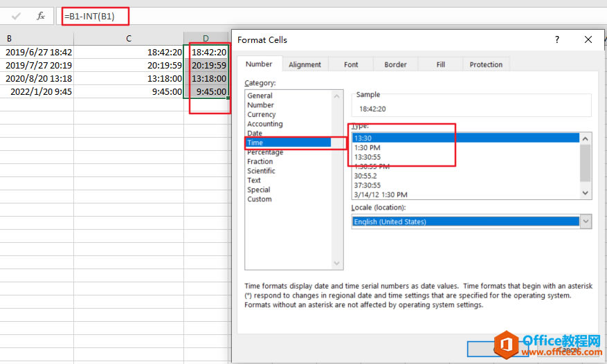Image resolution: width=607 pixels, height=364 pixels.
Task: Click the formula bar showing =B1-INT(B1)
Action: pyautogui.click(x=333, y=17)
